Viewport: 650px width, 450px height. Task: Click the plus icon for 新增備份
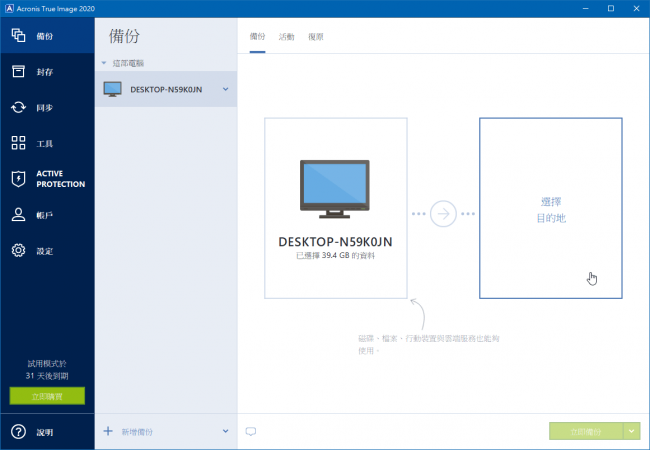tap(108, 431)
